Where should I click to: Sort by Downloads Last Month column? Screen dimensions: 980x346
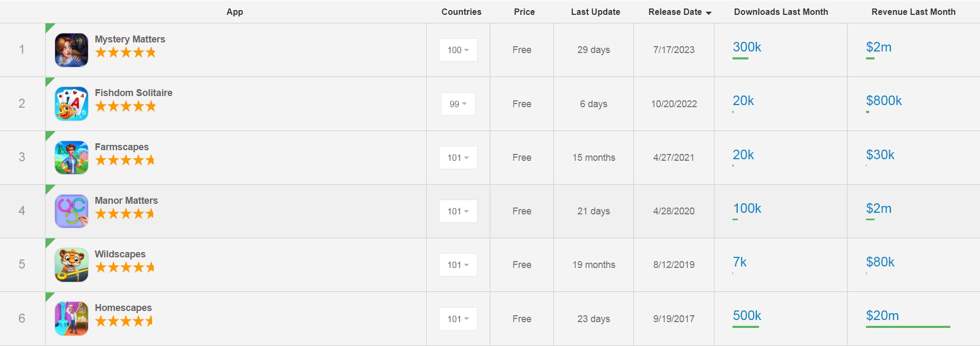pyautogui.click(x=781, y=12)
